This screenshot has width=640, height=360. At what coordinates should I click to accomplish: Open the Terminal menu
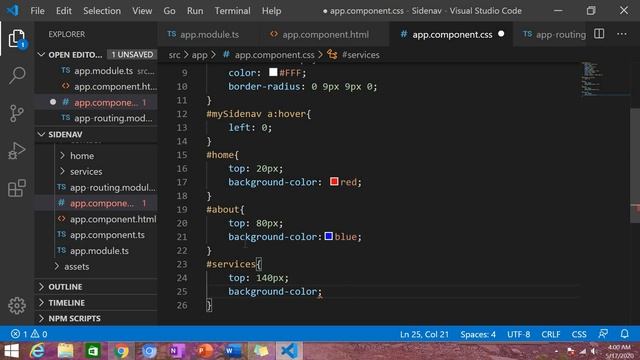[x=232, y=11]
